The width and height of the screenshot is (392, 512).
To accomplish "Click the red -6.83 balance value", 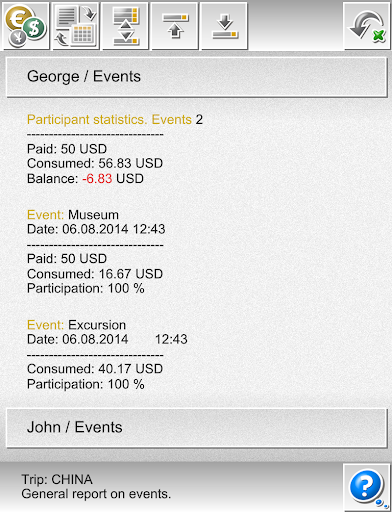I will pyautogui.click(x=97, y=179).
